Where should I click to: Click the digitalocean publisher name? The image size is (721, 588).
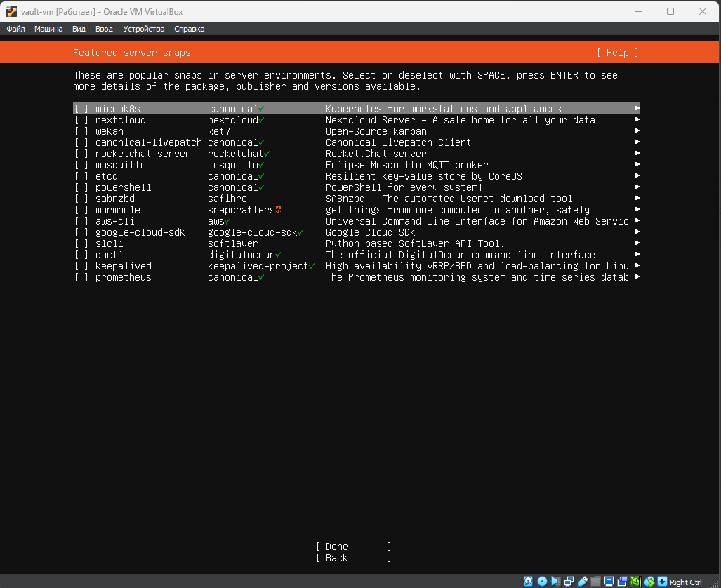coord(241,255)
